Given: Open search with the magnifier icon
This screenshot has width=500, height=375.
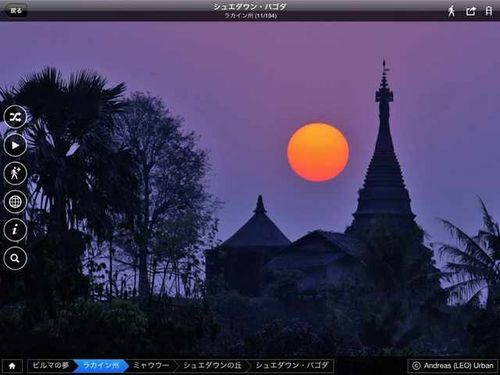Looking at the screenshot, I should pos(15,258).
